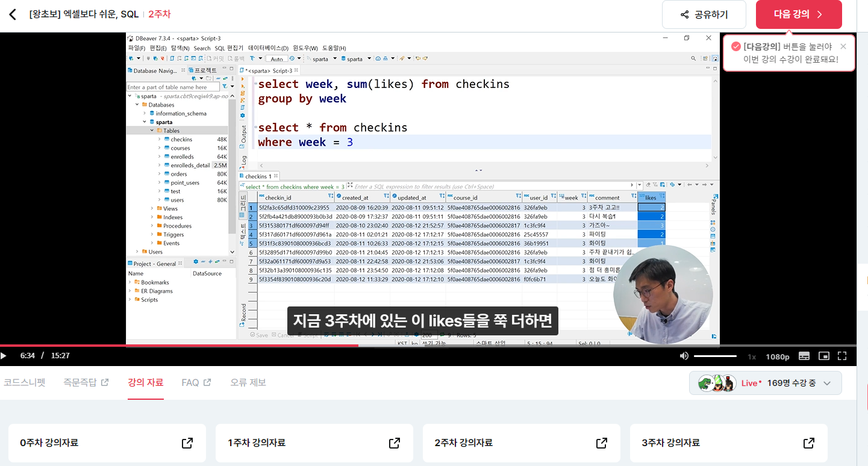The image size is (868, 466).
Task: Click the likes column header
Action: point(652,197)
